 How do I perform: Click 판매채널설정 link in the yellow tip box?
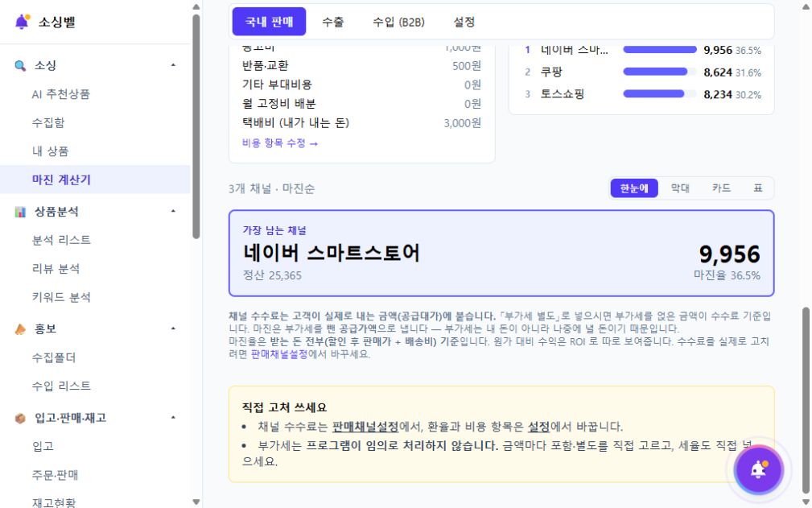pos(365,427)
